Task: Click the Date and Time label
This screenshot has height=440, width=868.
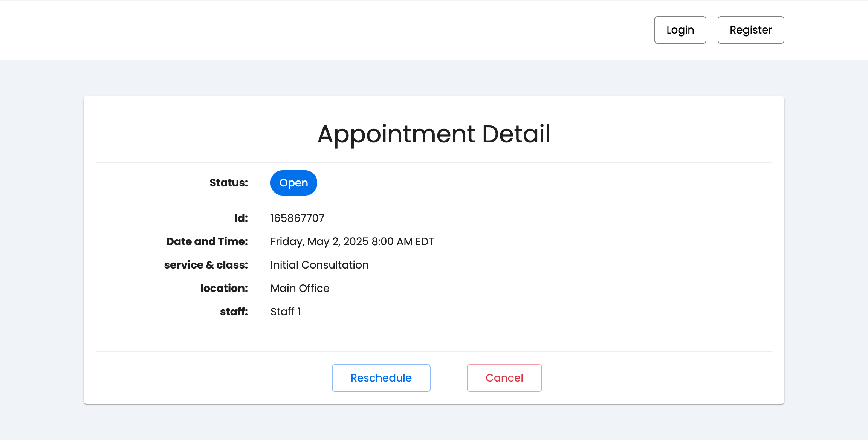Action: 206,241
